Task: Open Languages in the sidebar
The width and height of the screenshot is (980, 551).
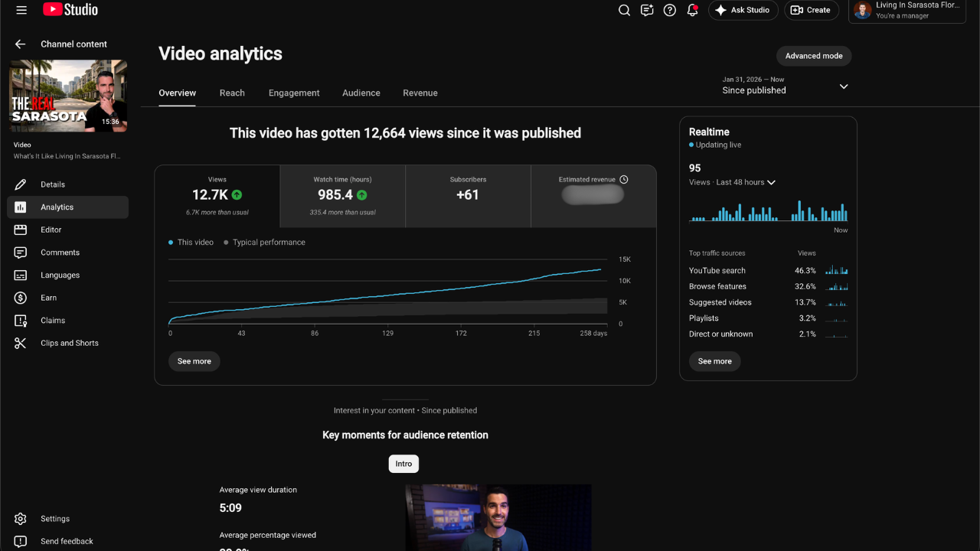Action: pos(67,275)
